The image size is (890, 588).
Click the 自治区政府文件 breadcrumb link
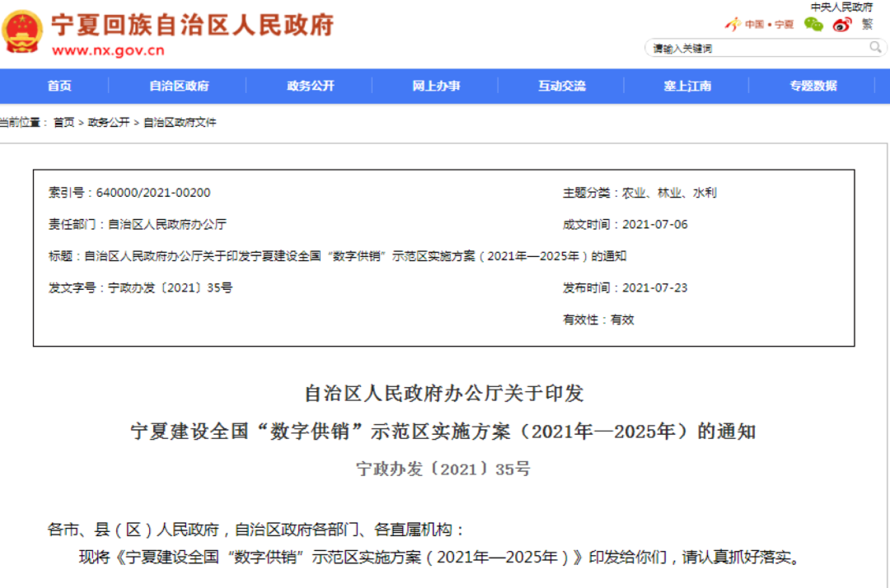point(180,122)
